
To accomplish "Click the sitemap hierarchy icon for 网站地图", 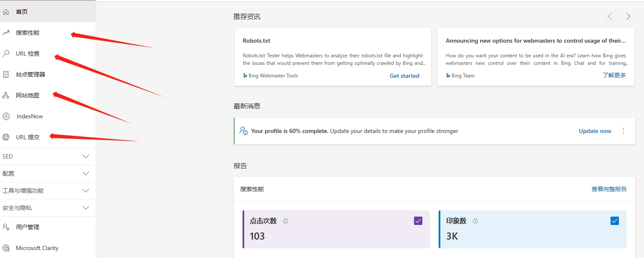I will [6, 95].
